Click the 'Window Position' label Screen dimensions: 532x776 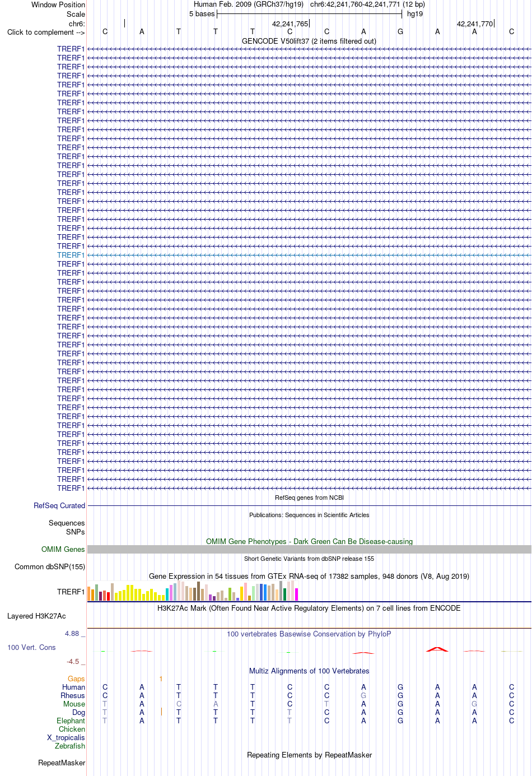click(58, 4)
